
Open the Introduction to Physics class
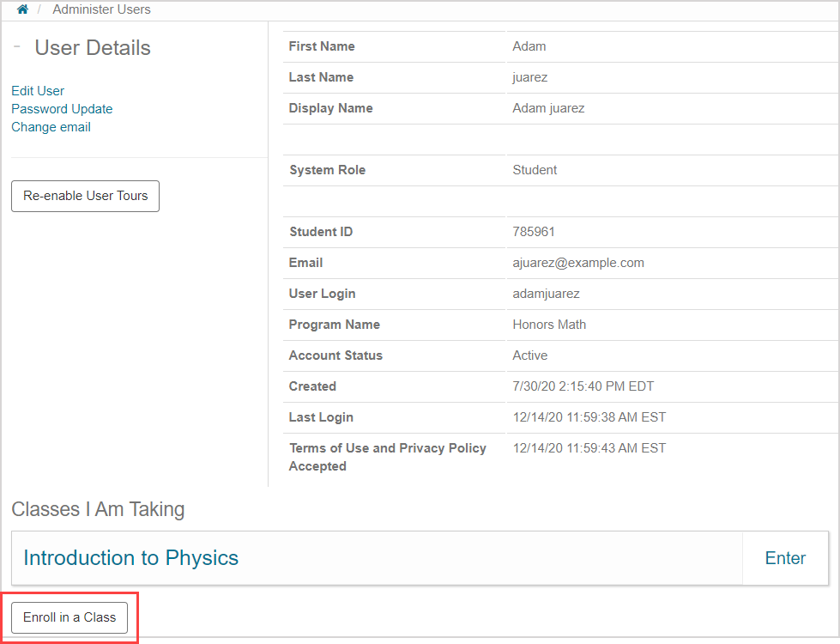pos(130,558)
